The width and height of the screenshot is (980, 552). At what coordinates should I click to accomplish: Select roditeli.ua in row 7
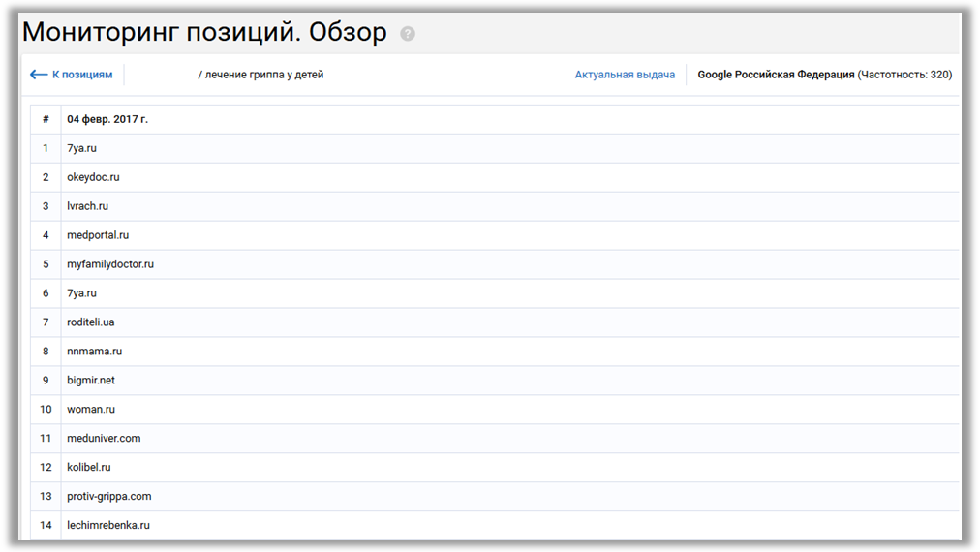91,322
